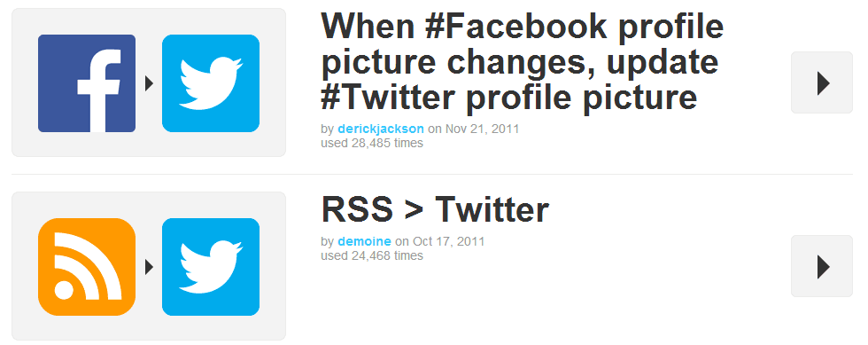Select the gray card framing RSS-to-Twitter icons
The height and width of the screenshot is (345, 868).
pyautogui.click(x=149, y=266)
